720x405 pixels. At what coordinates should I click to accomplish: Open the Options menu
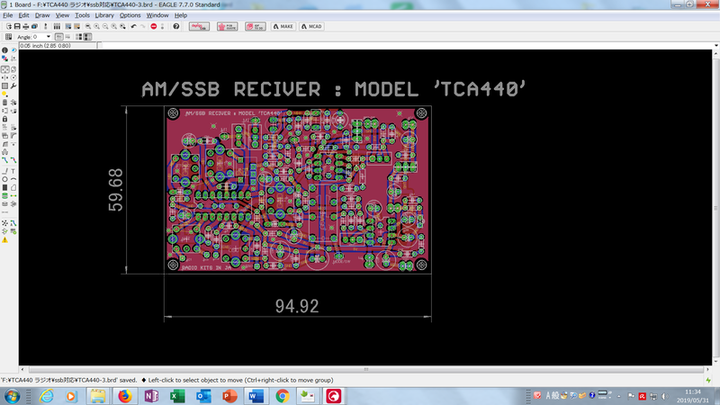coord(130,16)
